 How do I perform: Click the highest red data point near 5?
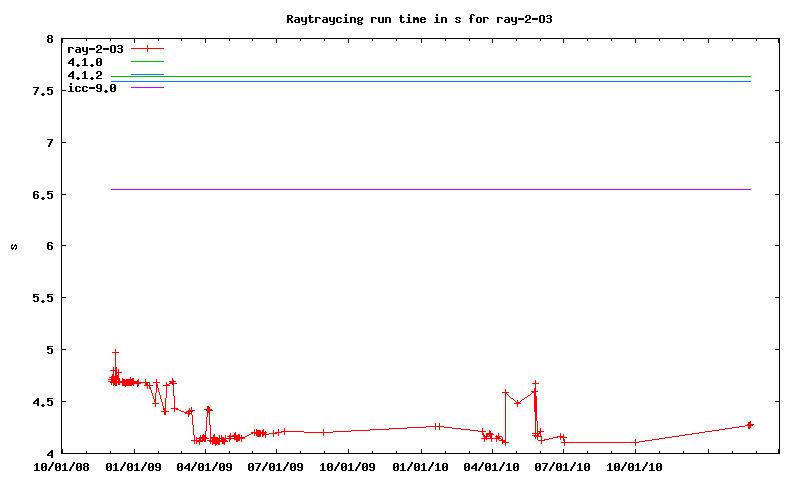(116, 352)
